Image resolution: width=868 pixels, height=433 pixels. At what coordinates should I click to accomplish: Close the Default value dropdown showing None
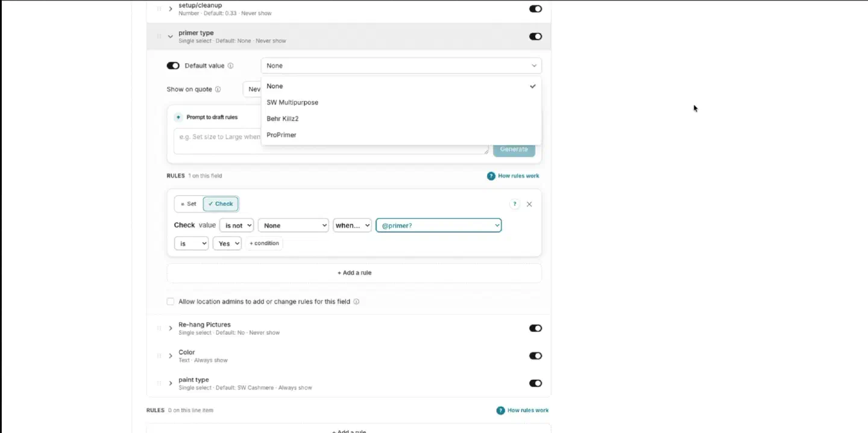(x=401, y=66)
